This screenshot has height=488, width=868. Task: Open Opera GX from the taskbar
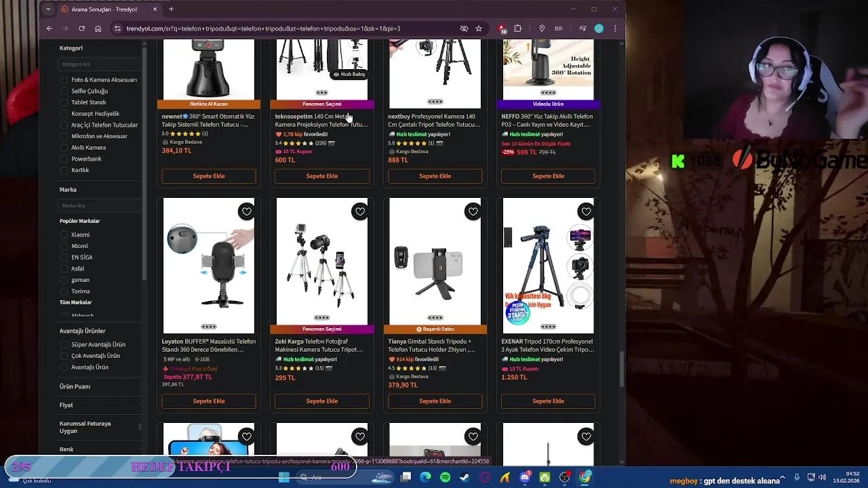[x=485, y=477]
